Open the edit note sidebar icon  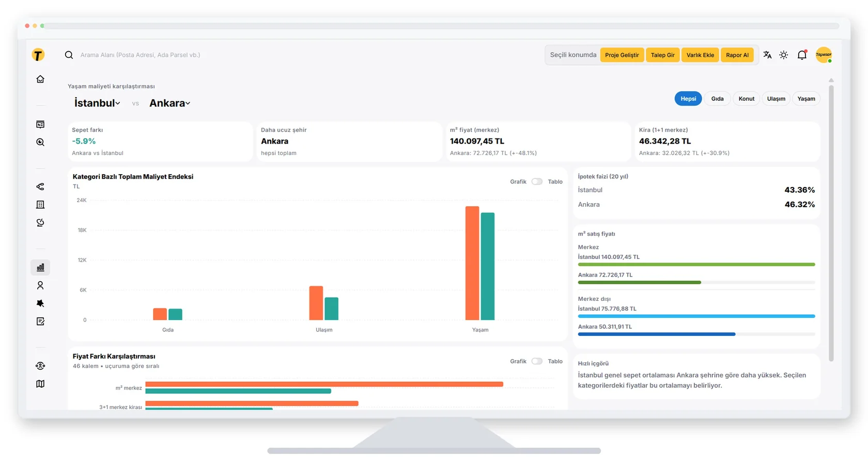pyautogui.click(x=40, y=322)
